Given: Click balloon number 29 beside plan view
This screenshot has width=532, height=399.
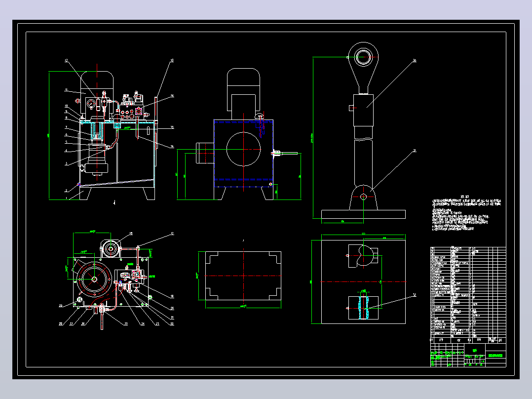Looking at the screenshot, I should (x=61, y=306).
